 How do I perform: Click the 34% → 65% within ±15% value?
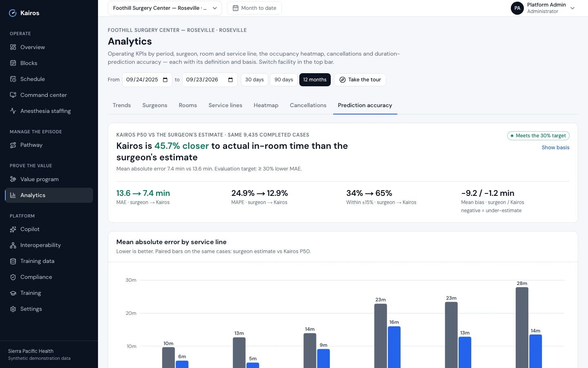point(369,193)
